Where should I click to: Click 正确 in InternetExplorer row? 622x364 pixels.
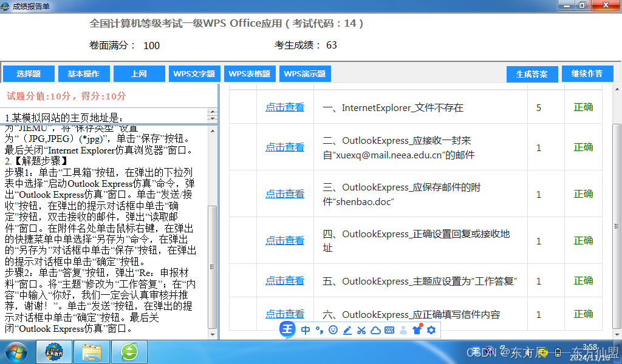583,107
